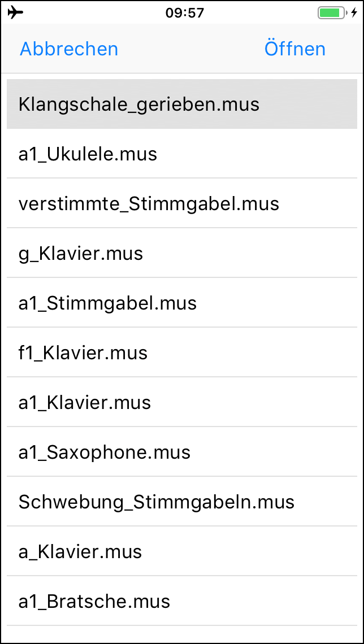Select the highlighted Klangschale_gerieben.mus file
This screenshot has width=364, height=644.
[182, 105]
